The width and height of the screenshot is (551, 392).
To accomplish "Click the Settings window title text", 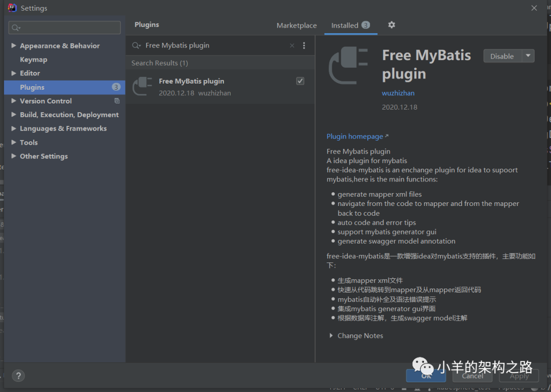I will tap(34, 8).
